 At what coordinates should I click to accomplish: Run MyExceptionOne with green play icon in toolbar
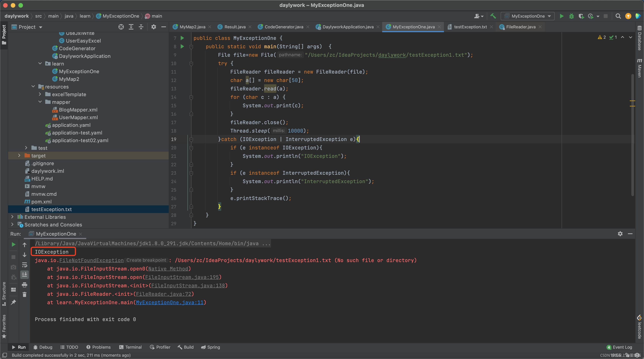562,16
